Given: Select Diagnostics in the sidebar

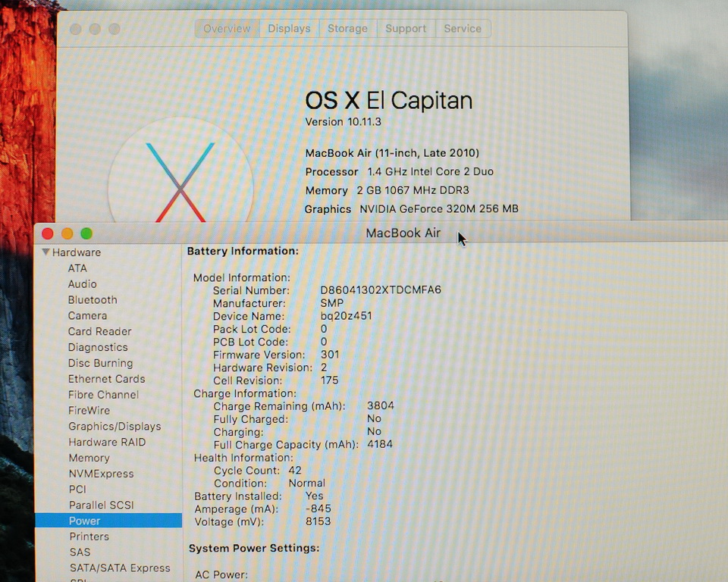Looking at the screenshot, I should 98,347.
